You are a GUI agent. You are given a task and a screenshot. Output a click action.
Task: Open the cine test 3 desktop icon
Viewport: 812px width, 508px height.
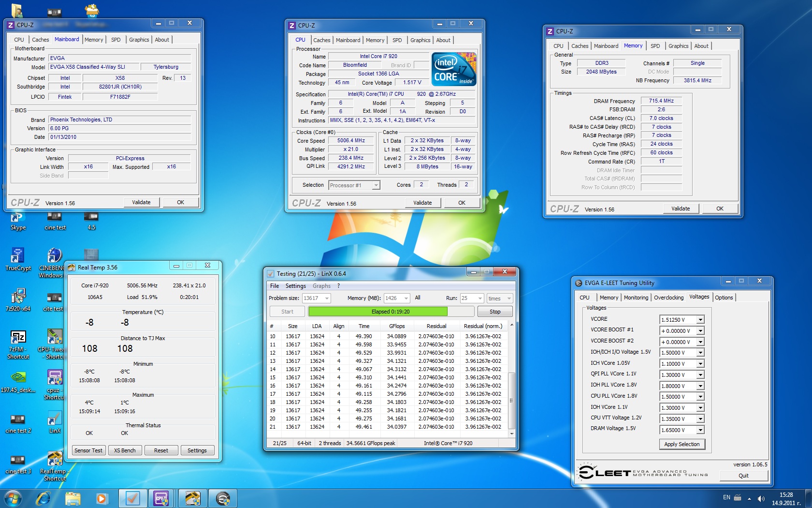coord(18,463)
